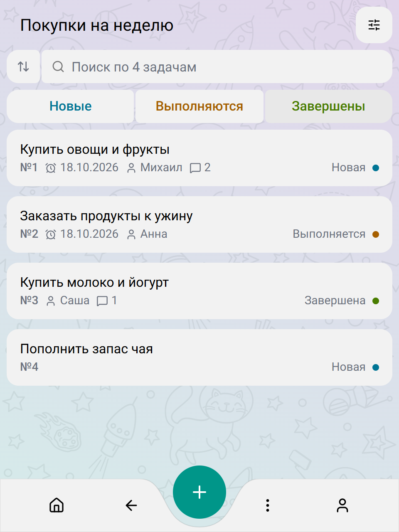
Task: Click task number №3
Action: point(29,300)
